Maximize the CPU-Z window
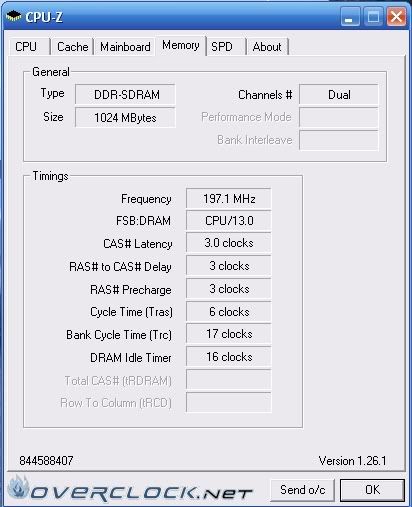Image resolution: width=412 pixels, height=507 pixels. pos(373,16)
